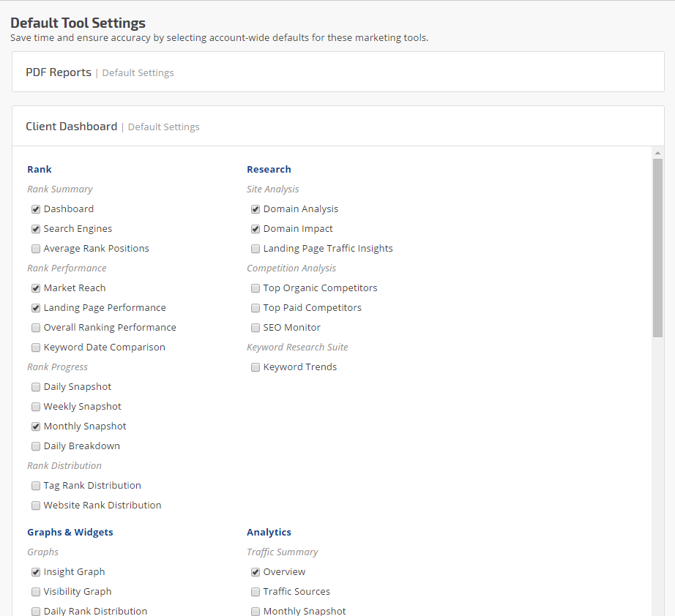
Task: Tick the Daily Snapshot checkbox
Action: click(36, 387)
